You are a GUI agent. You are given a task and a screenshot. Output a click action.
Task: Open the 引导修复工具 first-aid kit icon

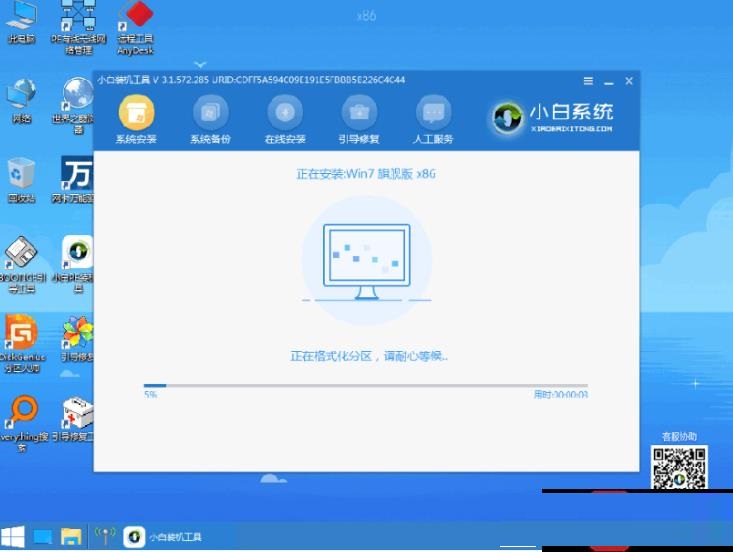coord(75,419)
